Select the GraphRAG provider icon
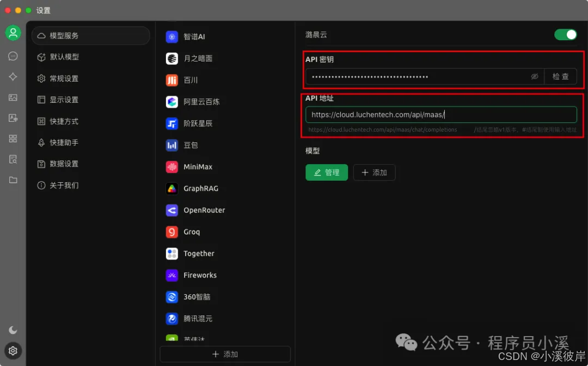The height and width of the screenshot is (366, 588). pos(171,188)
